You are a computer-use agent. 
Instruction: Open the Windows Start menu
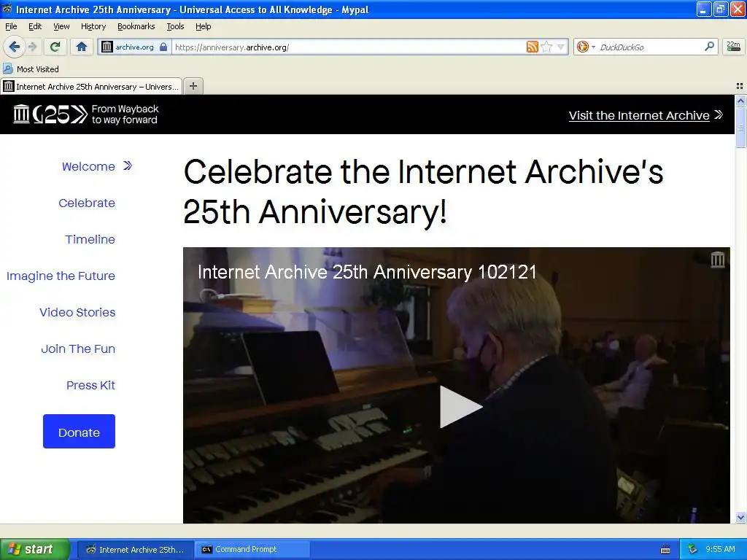(35, 549)
